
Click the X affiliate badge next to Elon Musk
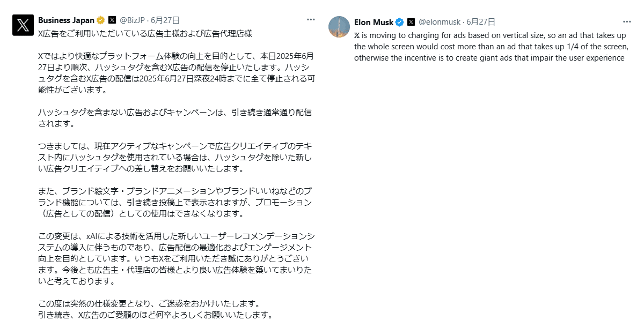tap(411, 22)
